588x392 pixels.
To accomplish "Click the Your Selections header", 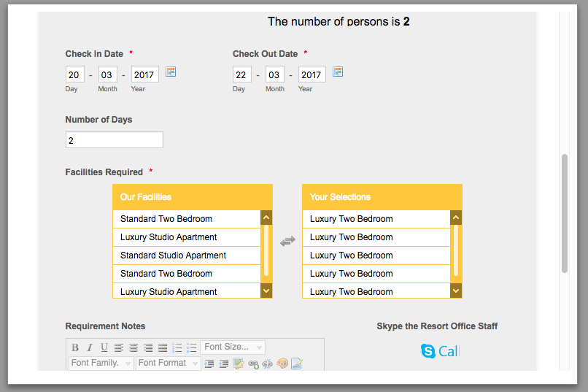I will 382,197.
